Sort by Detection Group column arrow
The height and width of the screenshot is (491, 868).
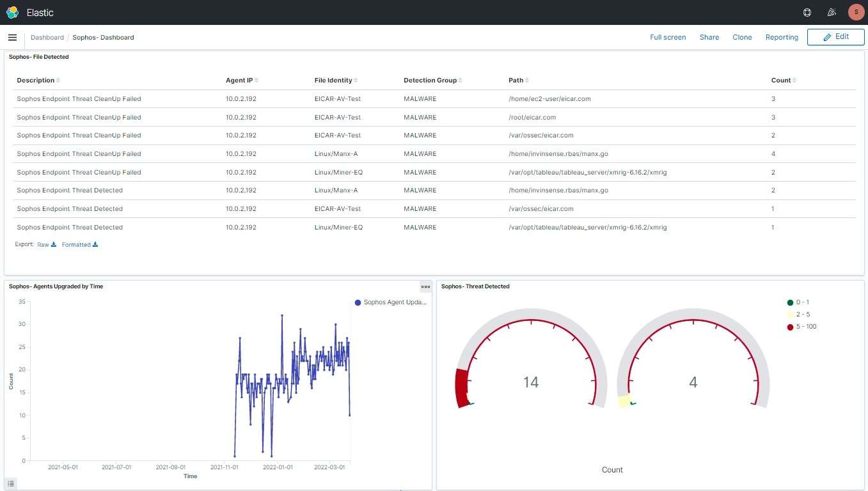(460, 81)
